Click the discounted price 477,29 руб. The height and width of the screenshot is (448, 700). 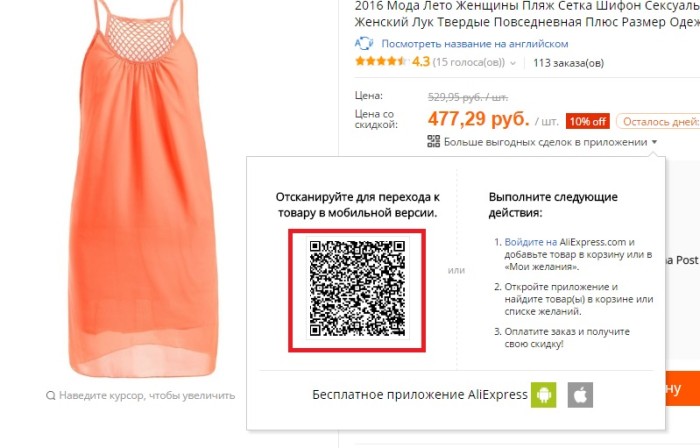[479, 119]
